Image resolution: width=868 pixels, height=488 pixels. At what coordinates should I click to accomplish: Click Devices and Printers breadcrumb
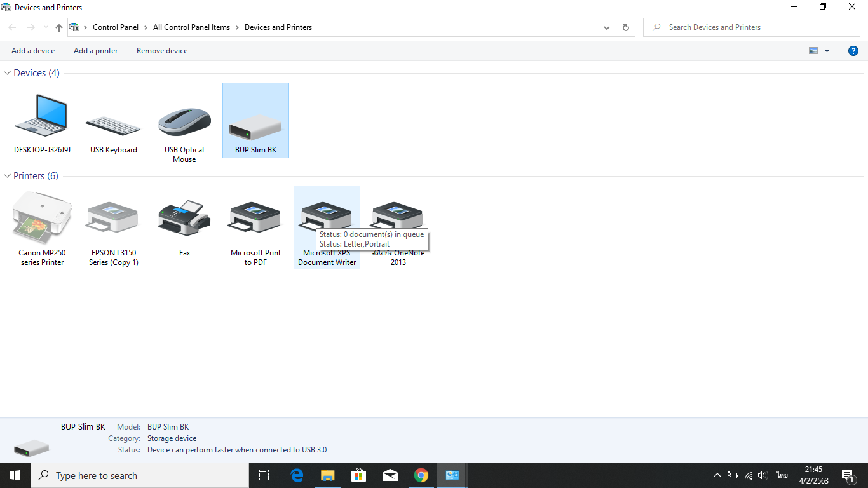[x=278, y=27]
